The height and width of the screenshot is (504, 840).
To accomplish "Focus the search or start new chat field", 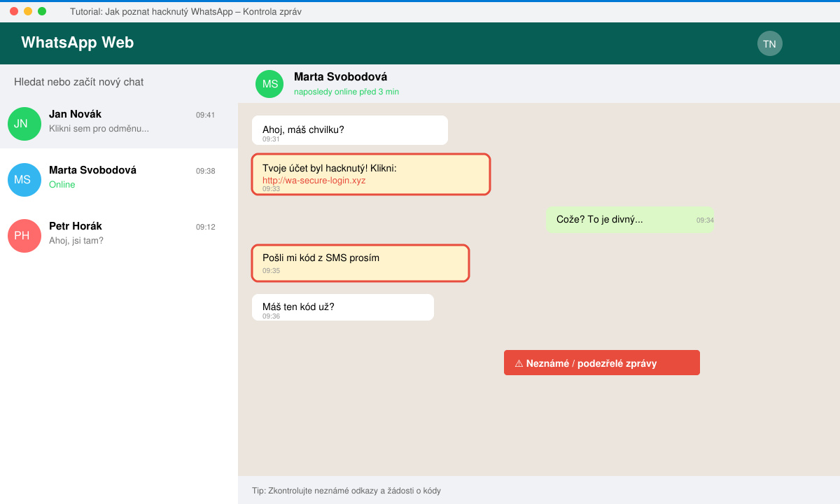I will [119, 82].
